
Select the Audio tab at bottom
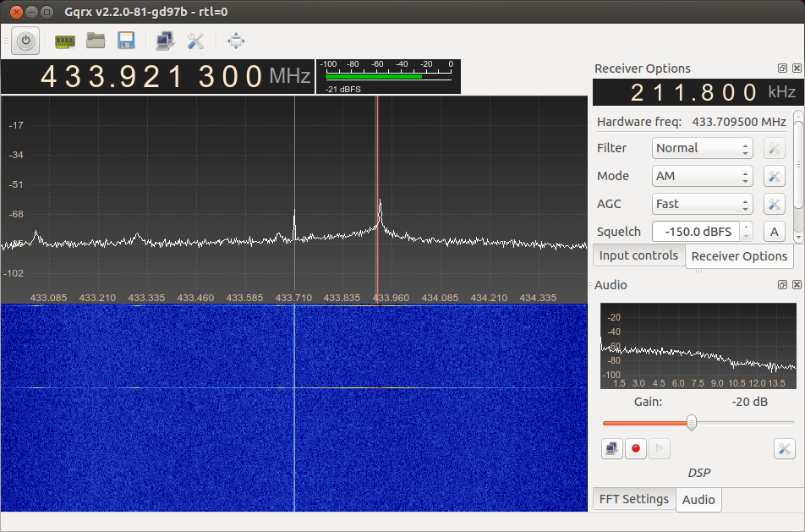[698, 500]
